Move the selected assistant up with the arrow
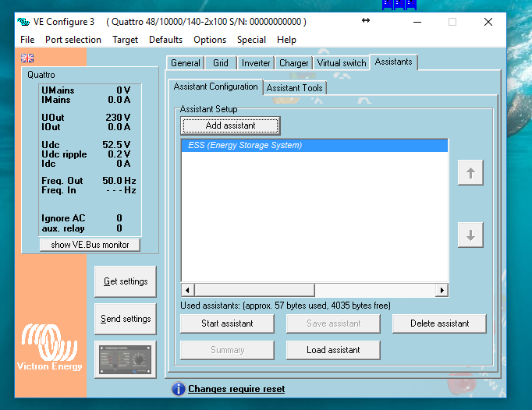The image size is (532, 410). pyautogui.click(x=470, y=172)
